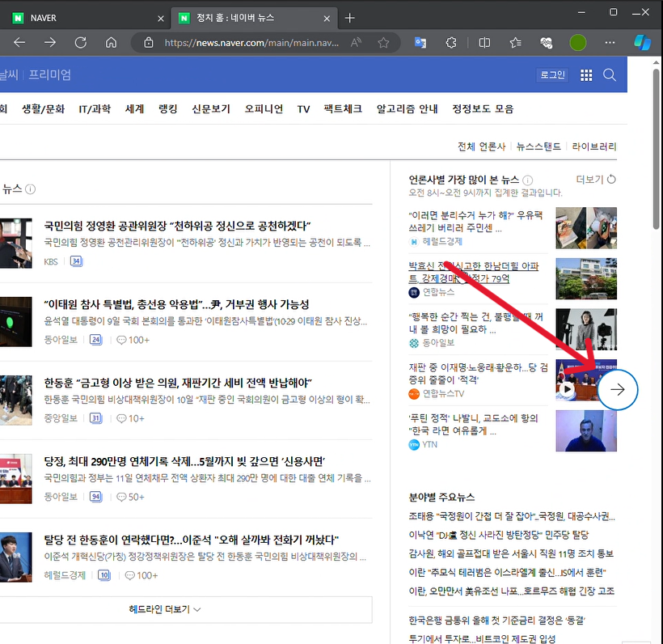This screenshot has height=644, width=663.
Task: Open related articles count 34 for KBS story
Action: pyautogui.click(x=76, y=261)
